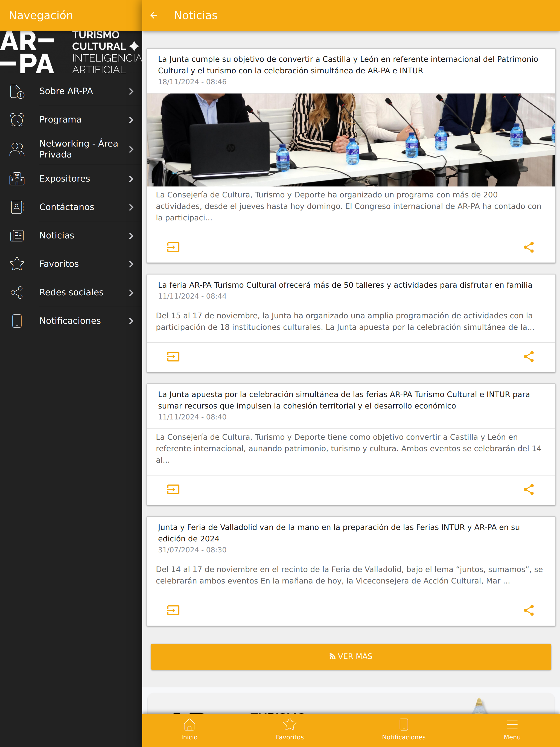Viewport: 560px width, 747px height.
Task: Open Notificaciones tab in bottom bar
Action: 404,730
